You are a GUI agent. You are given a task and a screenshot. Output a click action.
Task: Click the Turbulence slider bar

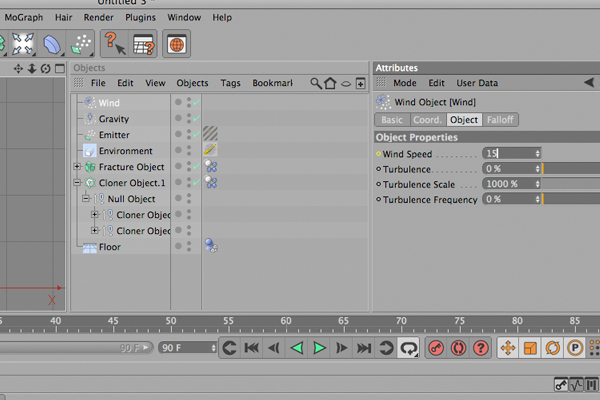(571, 169)
